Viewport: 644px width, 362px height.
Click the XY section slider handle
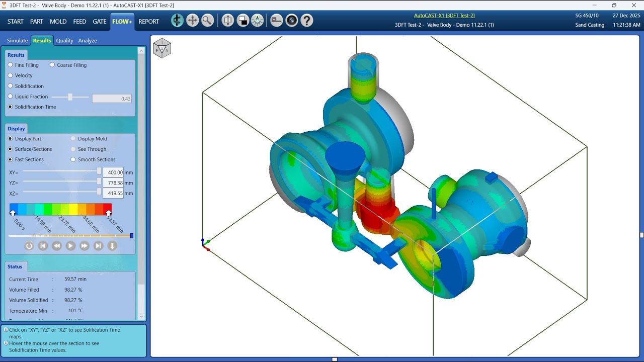[x=99, y=171]
